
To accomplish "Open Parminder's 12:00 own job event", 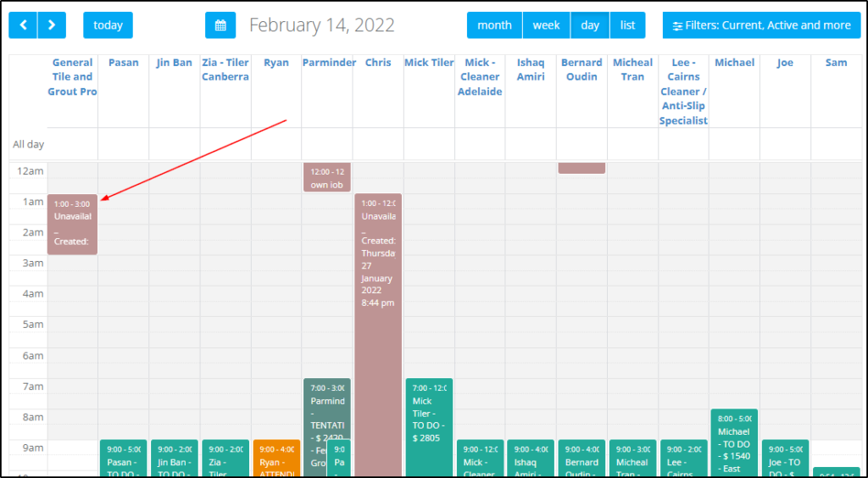I will tap(327, 177).
